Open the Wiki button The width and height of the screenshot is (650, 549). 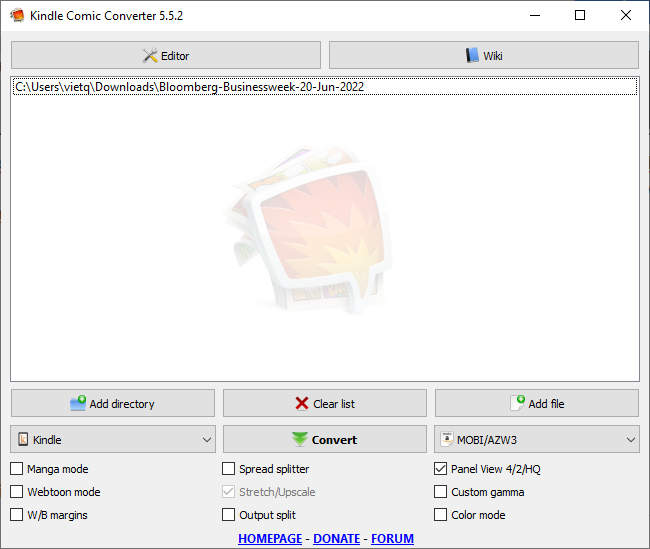(x=484, y=55)
